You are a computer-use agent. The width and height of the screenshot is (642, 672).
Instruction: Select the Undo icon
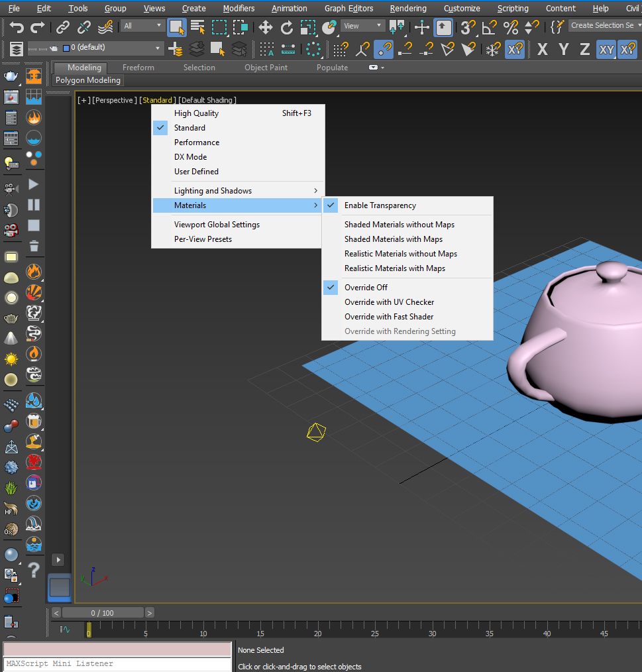click(x=17, y=27)
